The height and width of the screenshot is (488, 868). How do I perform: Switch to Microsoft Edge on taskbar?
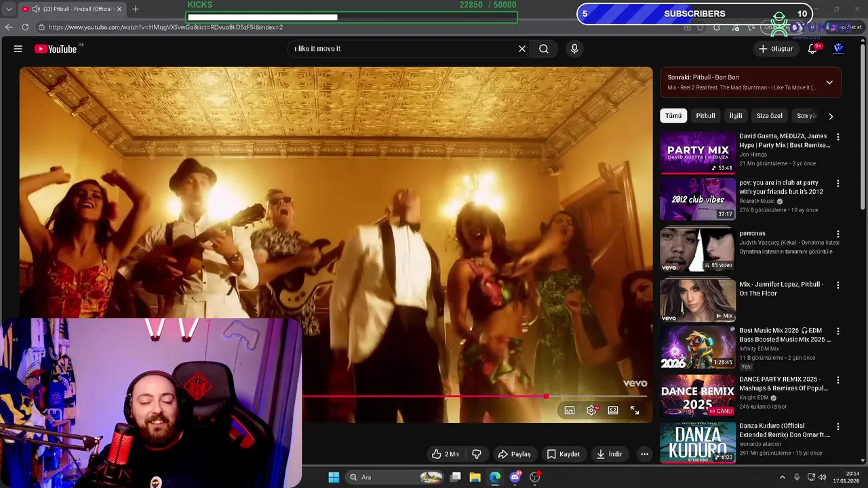(495, 477)
